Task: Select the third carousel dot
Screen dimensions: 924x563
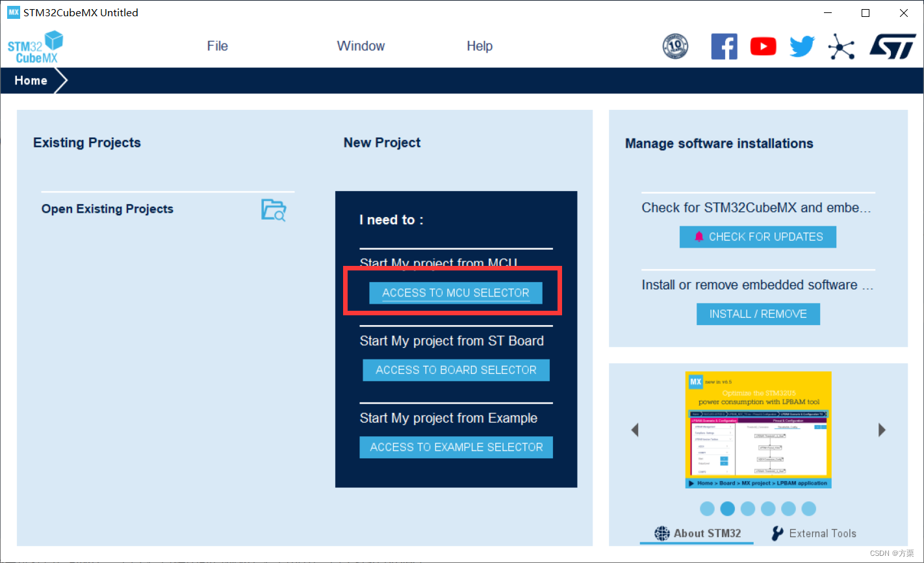Action: (748, 508)
